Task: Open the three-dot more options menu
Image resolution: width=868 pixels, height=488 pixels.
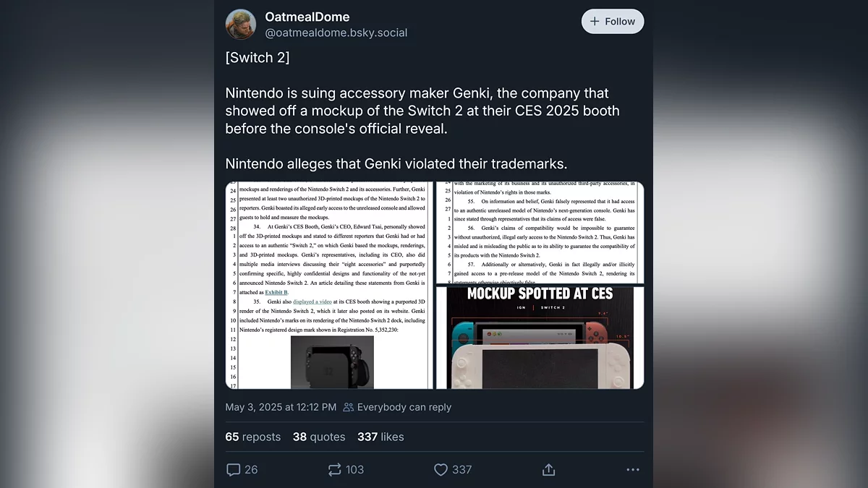Action: pyautogui.click(x=633, y=470)
